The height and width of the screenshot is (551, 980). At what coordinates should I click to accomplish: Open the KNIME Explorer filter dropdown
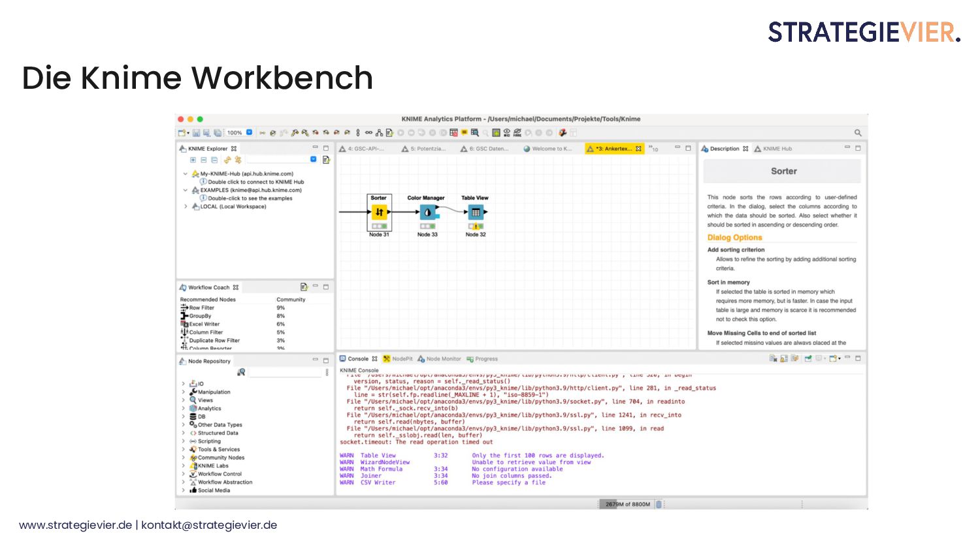[313, 159]
